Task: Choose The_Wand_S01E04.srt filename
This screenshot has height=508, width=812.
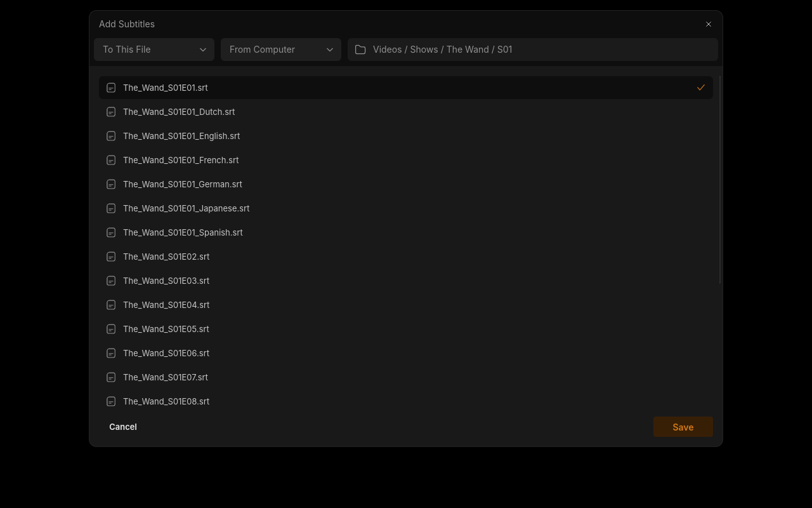Action: pos(166,305)
